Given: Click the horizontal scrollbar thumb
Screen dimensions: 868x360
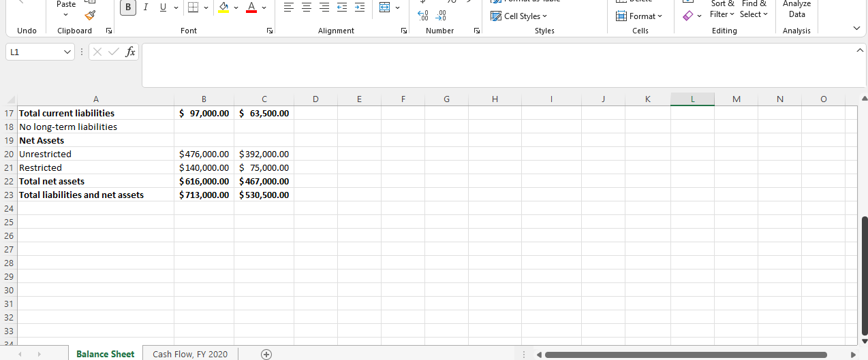Looking at the screenshot, I should pyautogui.click(x=685, y=355).
